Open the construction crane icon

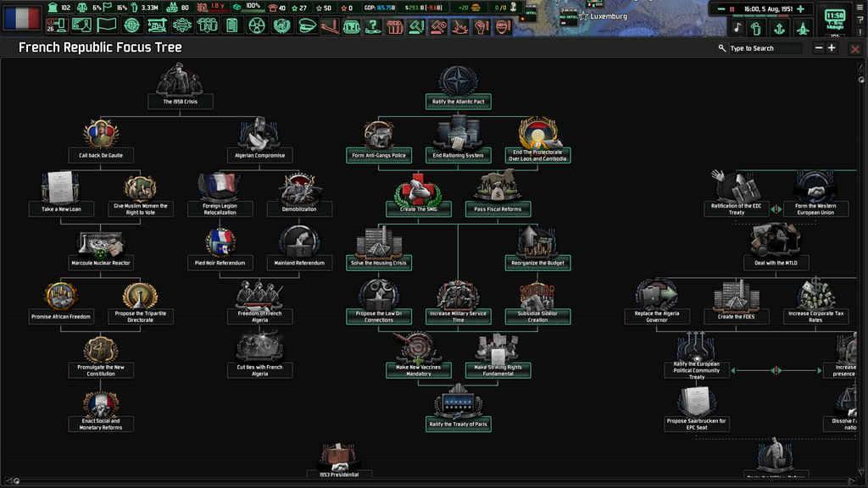(x=157, y=25)
